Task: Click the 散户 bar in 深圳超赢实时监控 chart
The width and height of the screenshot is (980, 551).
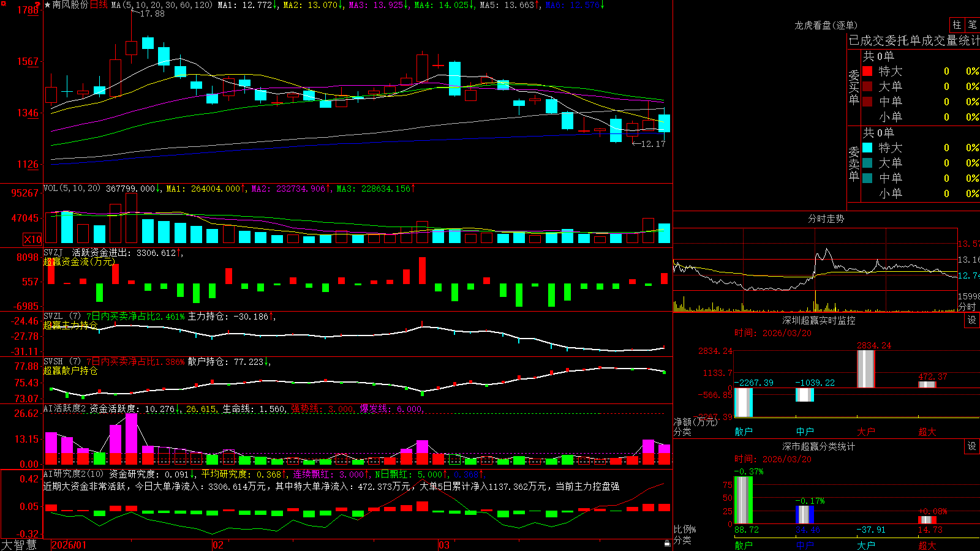Action: (744, 402)
